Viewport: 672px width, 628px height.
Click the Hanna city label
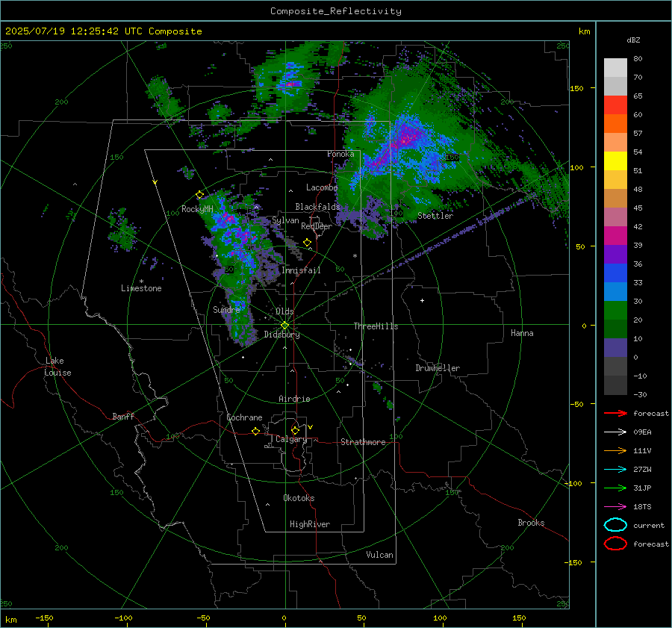[522, 333]
